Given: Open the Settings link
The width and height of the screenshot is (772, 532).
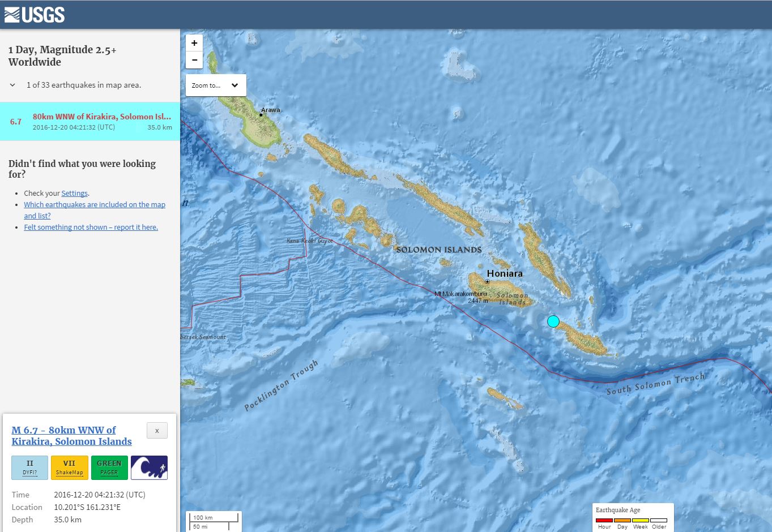Looking at the screenshot, I should [x=74, y=194].
